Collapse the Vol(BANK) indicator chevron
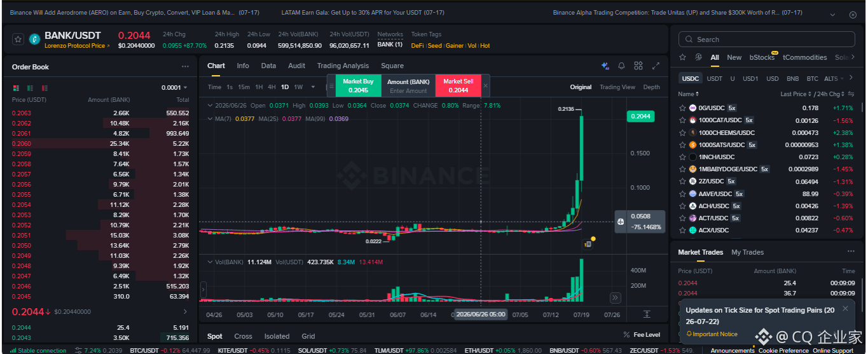Screen dimensions: 868x354 tap(210, 262)
